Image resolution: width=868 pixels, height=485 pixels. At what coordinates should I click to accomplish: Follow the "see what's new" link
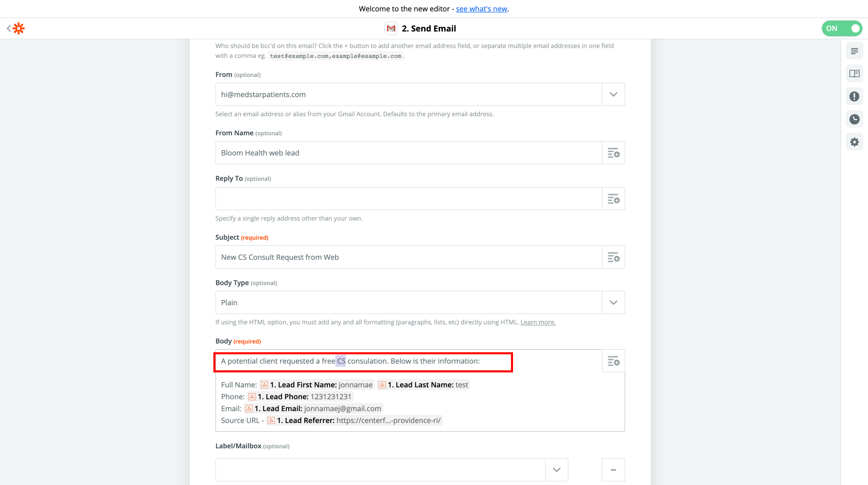482,9
